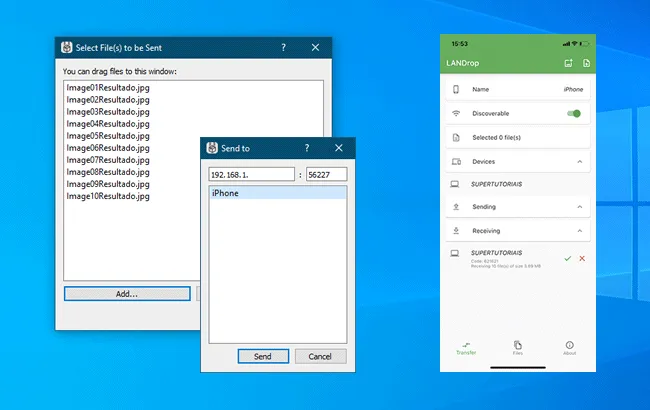Click the help question mark in Send to dialog

click(307, 148)
